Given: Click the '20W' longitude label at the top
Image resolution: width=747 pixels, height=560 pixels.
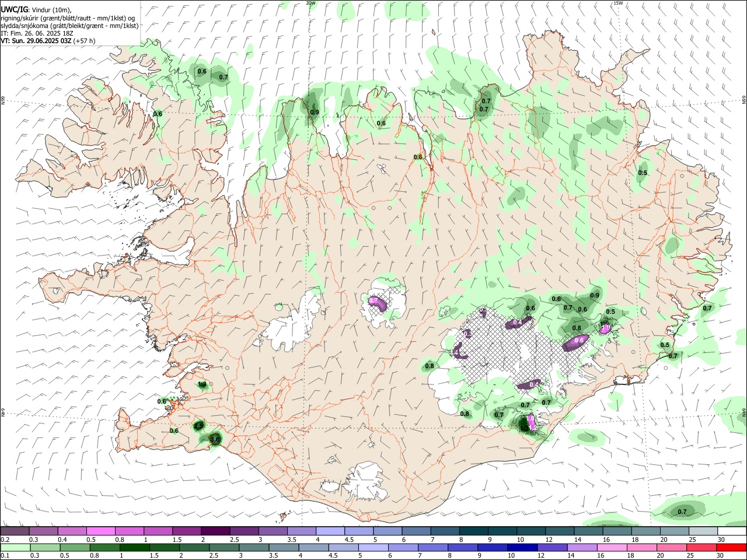Looking at the screenshot, I should coord(310,3).
